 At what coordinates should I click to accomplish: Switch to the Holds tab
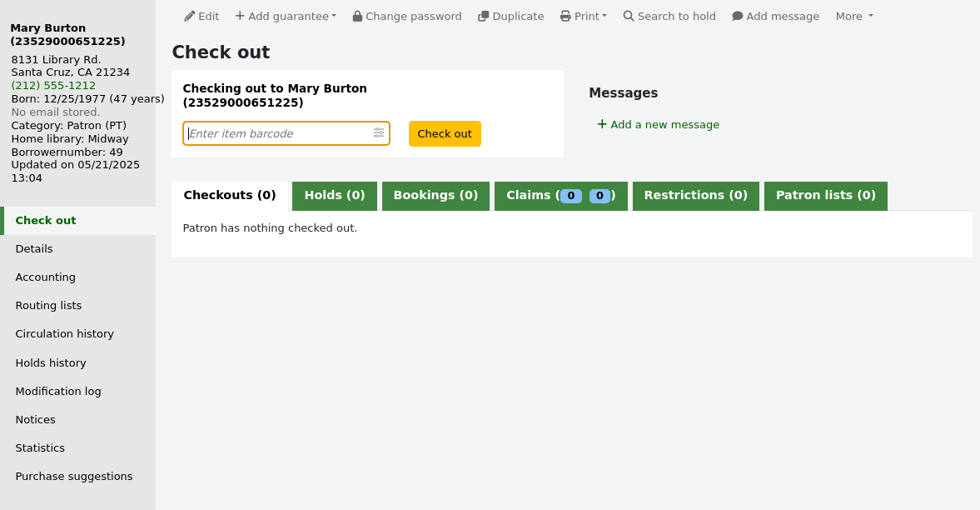334,195
